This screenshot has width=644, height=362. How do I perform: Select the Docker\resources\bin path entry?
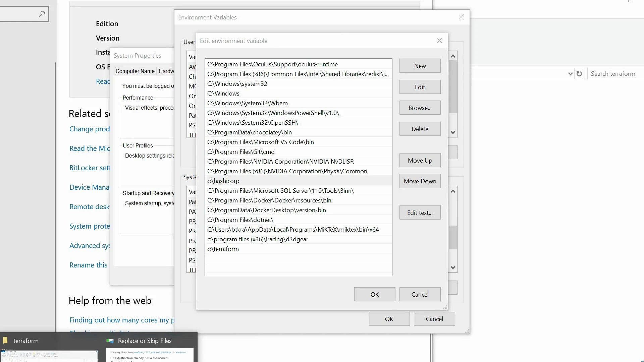[299, 200]
